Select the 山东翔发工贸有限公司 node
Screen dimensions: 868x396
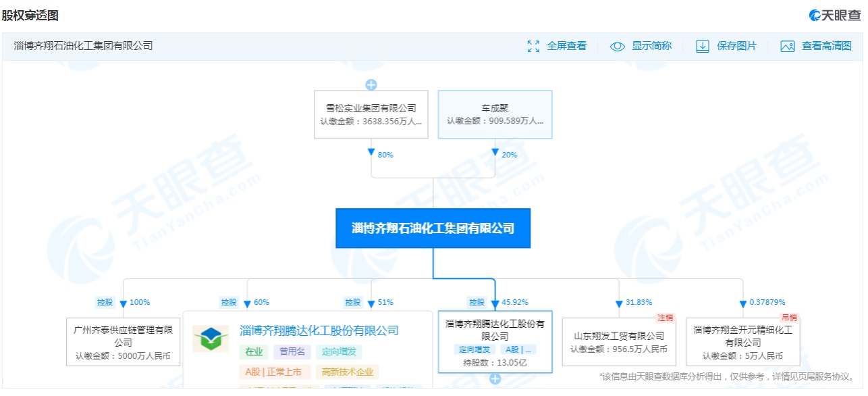[x=619, y=342]
